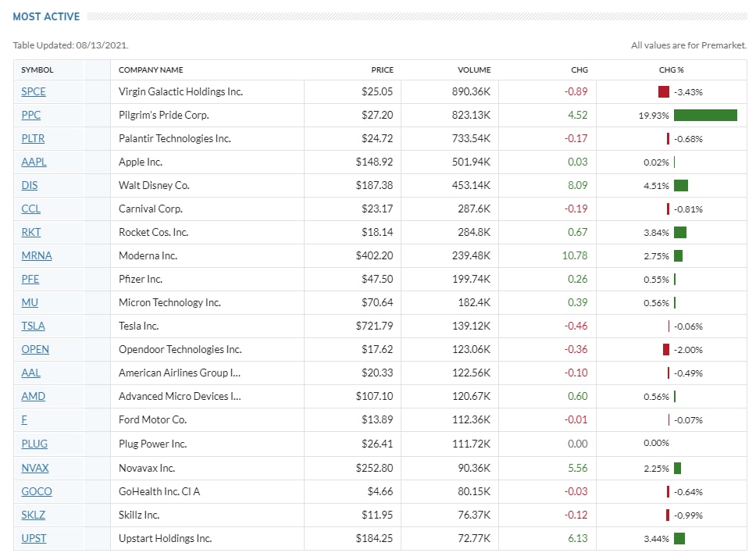756x560 pixels.
Task: Open the AAPL ticker link
Action: click(34, 162)
